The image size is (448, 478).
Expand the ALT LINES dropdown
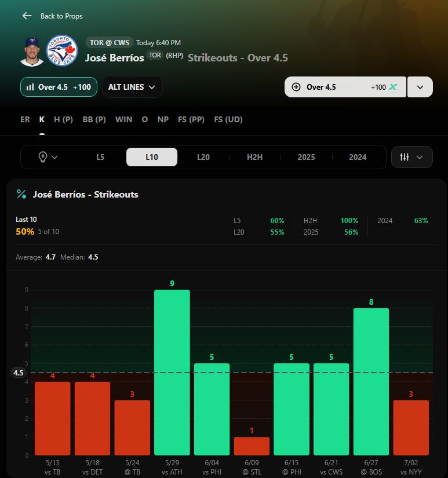click(x=132, y=87)
